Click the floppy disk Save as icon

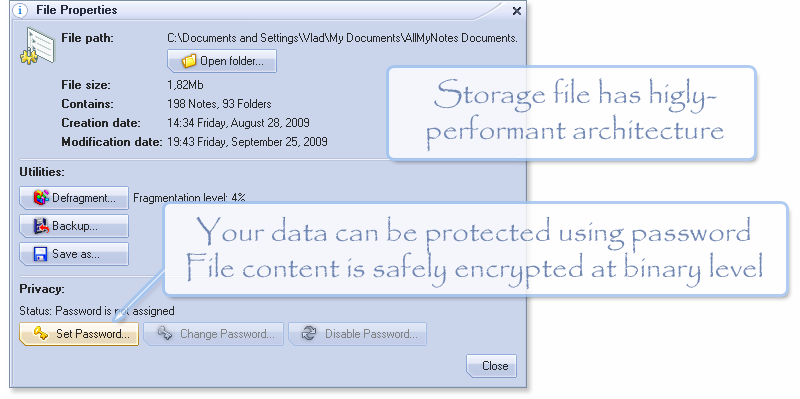[41, 254]
